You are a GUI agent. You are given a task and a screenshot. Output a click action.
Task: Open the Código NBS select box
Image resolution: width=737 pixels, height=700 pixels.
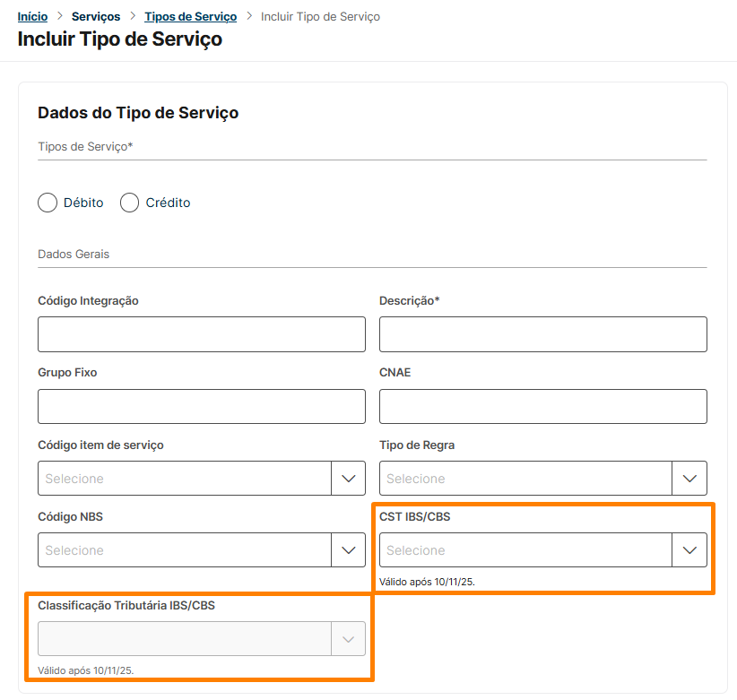point(185,550)
